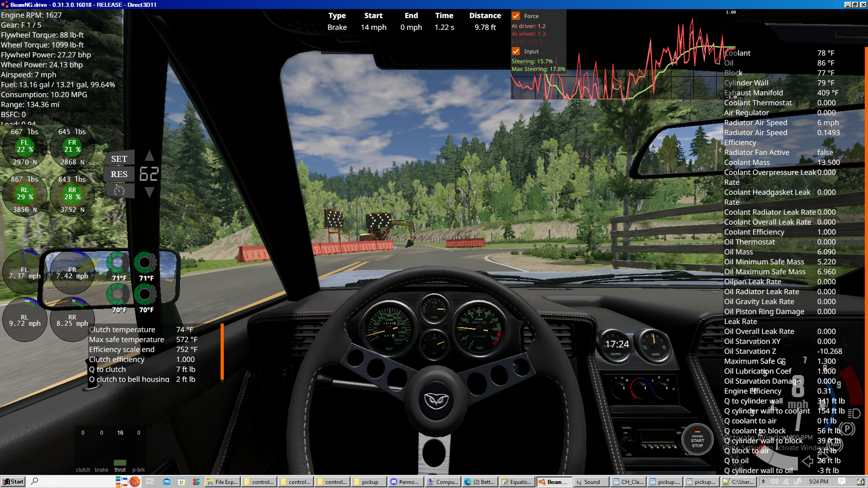Switch to the Sound taskbar window
Viewport: 868px width, 488px height.
pos(590,482)
